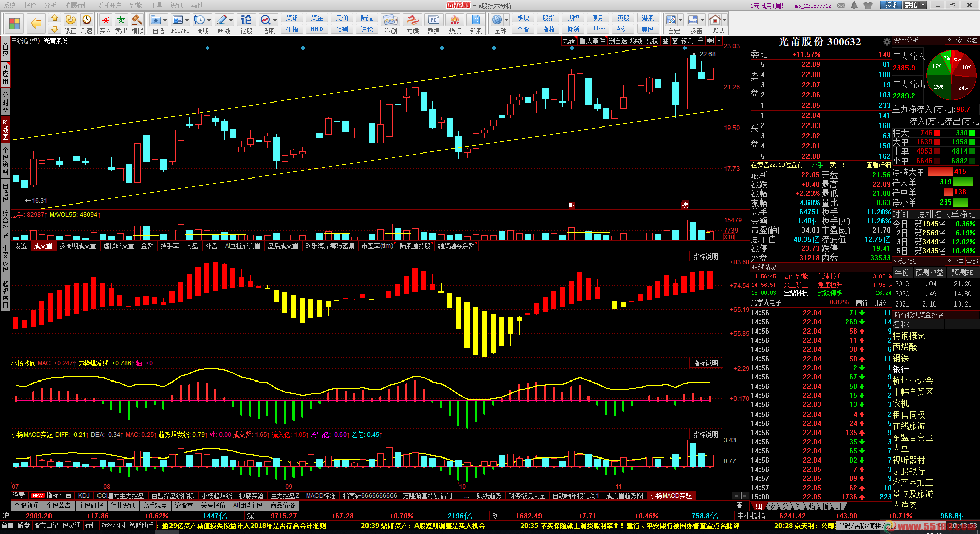Expand the 自选 dropdown arrow

(165, 20)
